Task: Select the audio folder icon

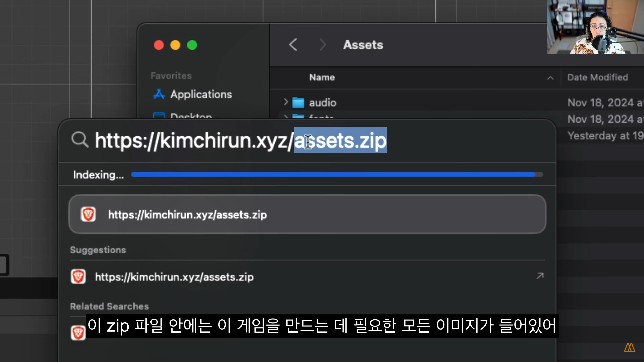Action: (x=298, y=103)
